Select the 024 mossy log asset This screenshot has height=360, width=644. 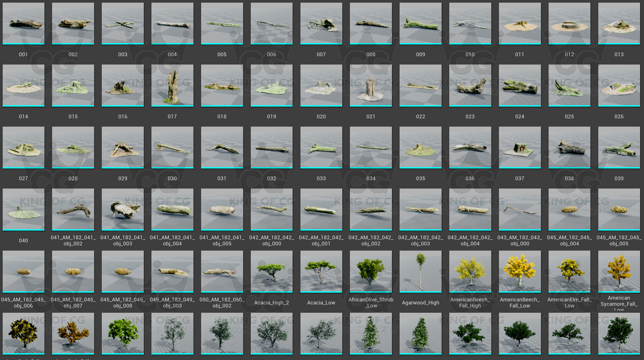pyautogui.click(x=520, y=85)
